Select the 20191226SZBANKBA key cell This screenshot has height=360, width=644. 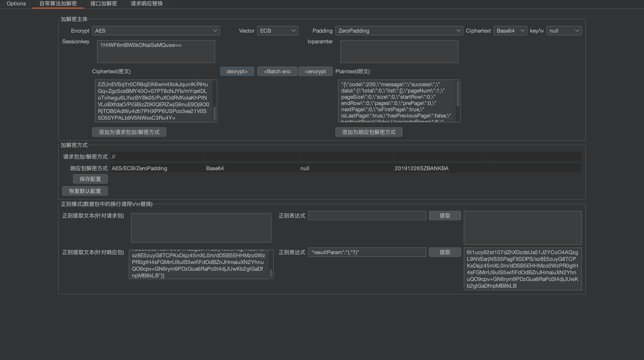tap(440, 168)
